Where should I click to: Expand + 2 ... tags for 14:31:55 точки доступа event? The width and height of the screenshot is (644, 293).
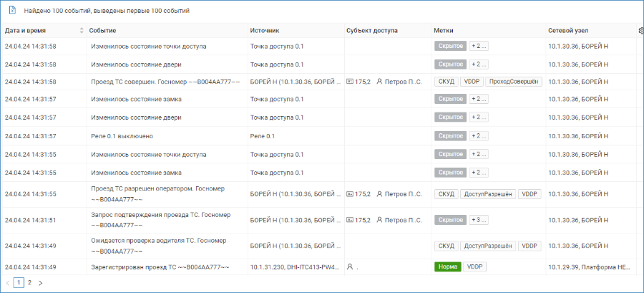tap(479, 155)
